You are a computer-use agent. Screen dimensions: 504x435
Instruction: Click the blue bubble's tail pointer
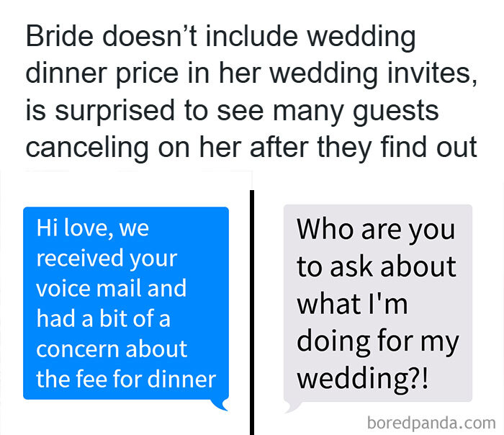point(220,405)
